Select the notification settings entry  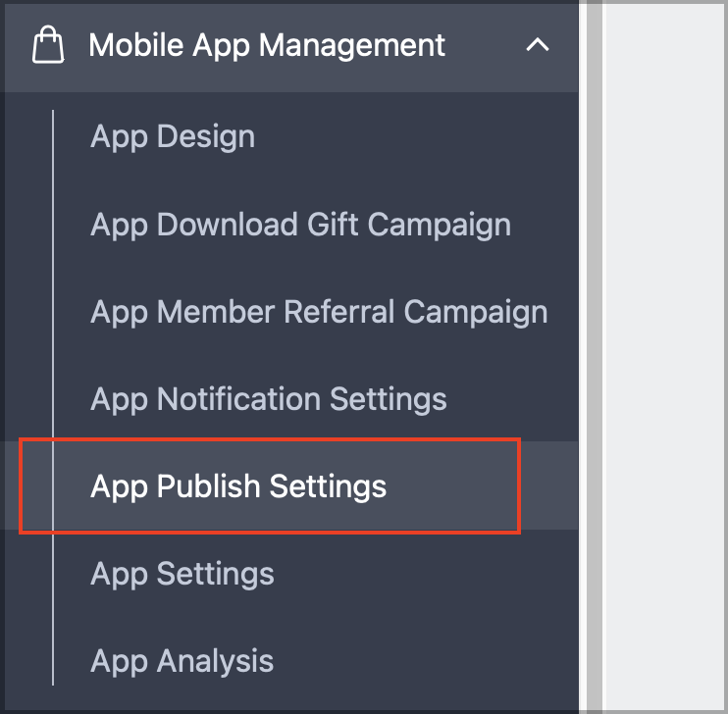[x=269, y=399]
